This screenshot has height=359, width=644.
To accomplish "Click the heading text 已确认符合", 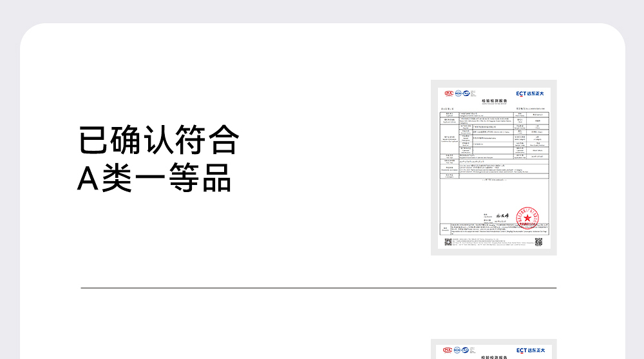I will coord(158,141).
